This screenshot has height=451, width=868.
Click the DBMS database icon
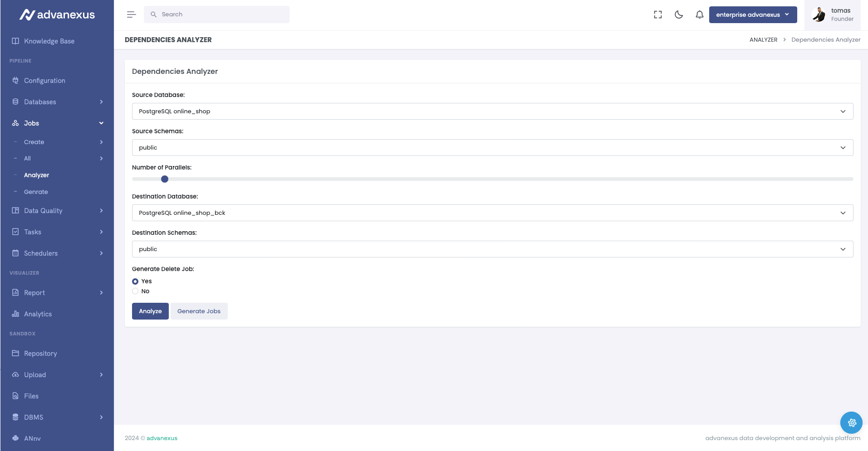pos(15,417)
